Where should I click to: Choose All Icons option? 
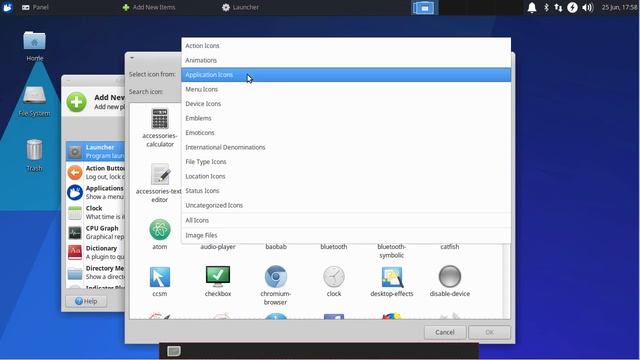[346, 220]
